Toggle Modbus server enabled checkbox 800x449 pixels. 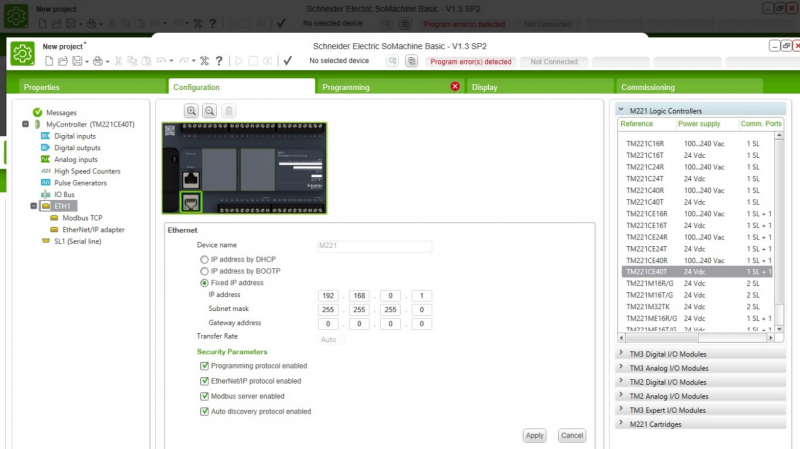tap(205, 396)
